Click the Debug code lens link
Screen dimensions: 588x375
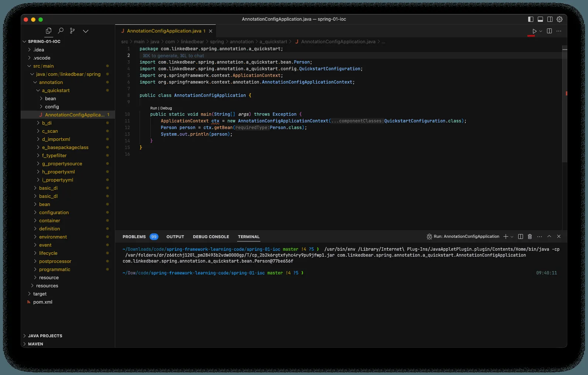pyautogui.click(x=166, y=108)
